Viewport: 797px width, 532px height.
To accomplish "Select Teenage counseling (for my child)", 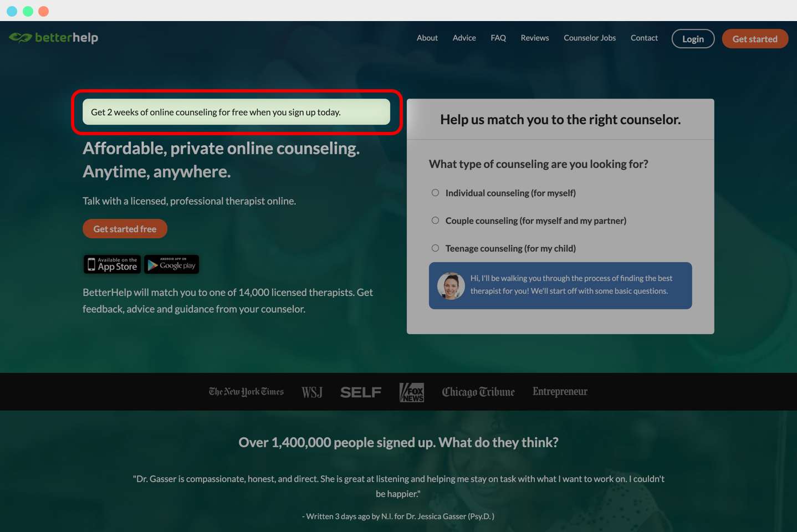I will [435, 248].
